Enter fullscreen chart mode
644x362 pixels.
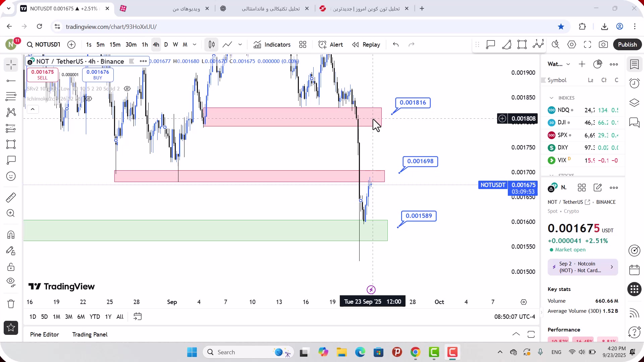588,45
